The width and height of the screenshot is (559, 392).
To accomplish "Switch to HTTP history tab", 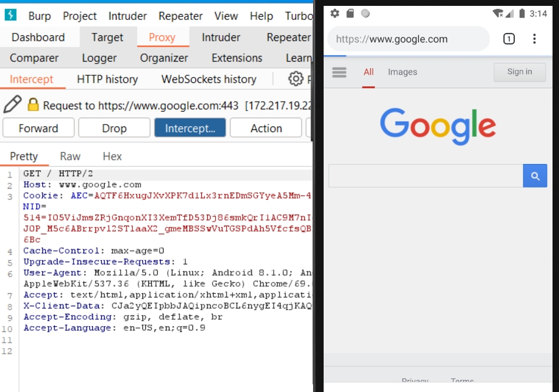I will pyautogui.click(x=107, y=79).
